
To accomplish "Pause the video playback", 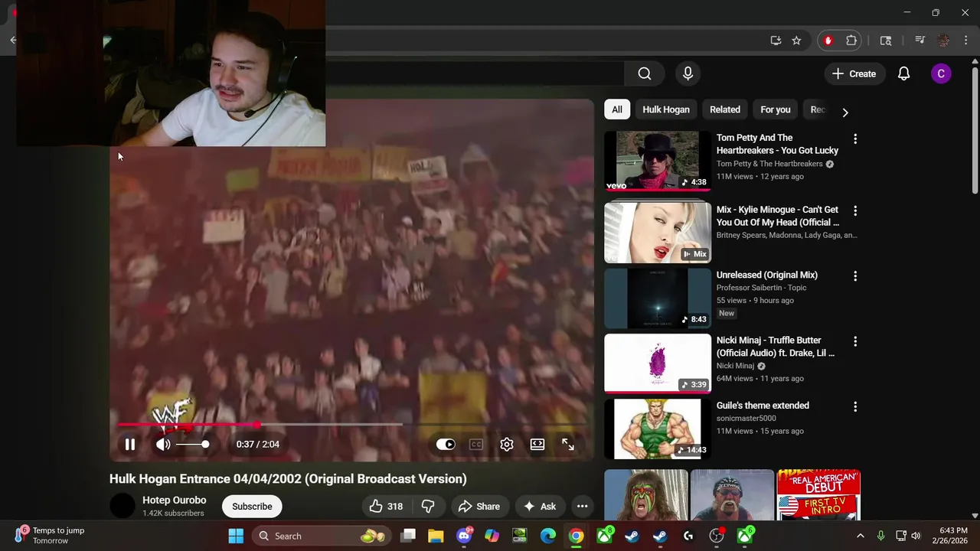I will (x=129, y=444).
